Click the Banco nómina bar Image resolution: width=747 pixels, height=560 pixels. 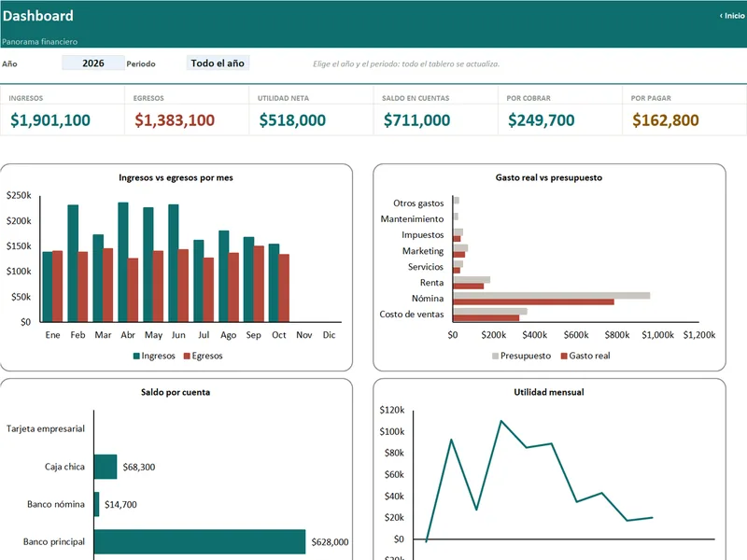click(97, 504)
